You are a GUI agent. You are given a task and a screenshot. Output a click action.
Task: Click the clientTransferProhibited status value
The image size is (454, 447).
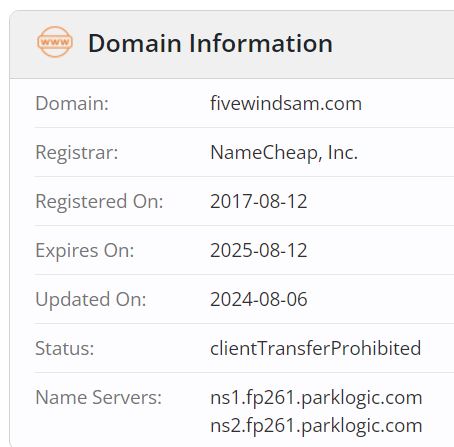[x=316, y=348]
